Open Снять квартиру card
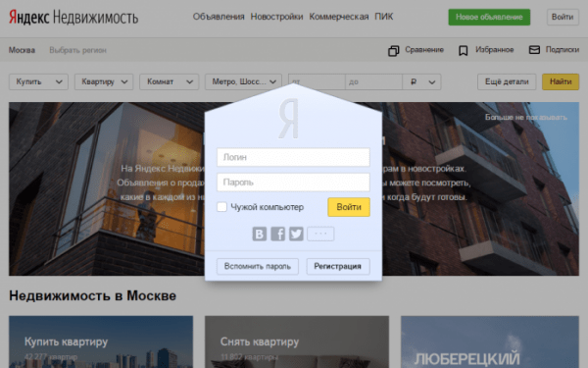Image resolution: width=588 pixels, height=368 pixels. [x=297, y=342]
